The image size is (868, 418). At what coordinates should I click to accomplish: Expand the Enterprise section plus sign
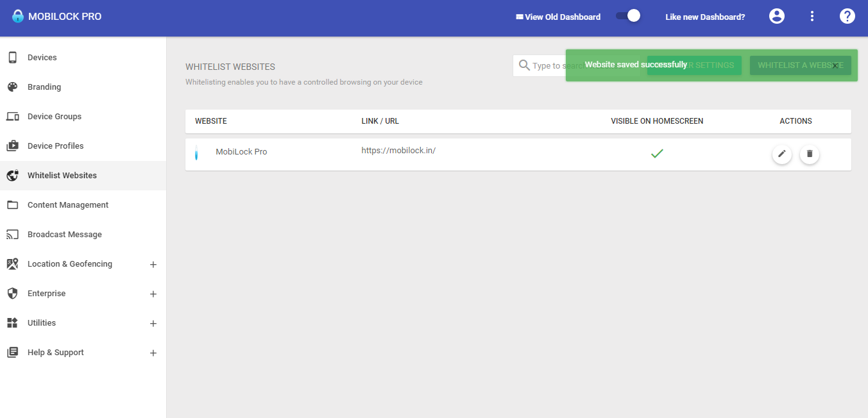(x=153, y=294)
